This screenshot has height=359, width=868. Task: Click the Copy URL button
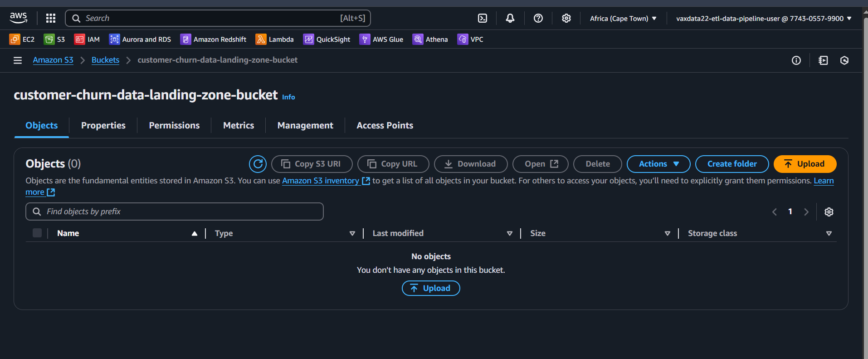393,164
